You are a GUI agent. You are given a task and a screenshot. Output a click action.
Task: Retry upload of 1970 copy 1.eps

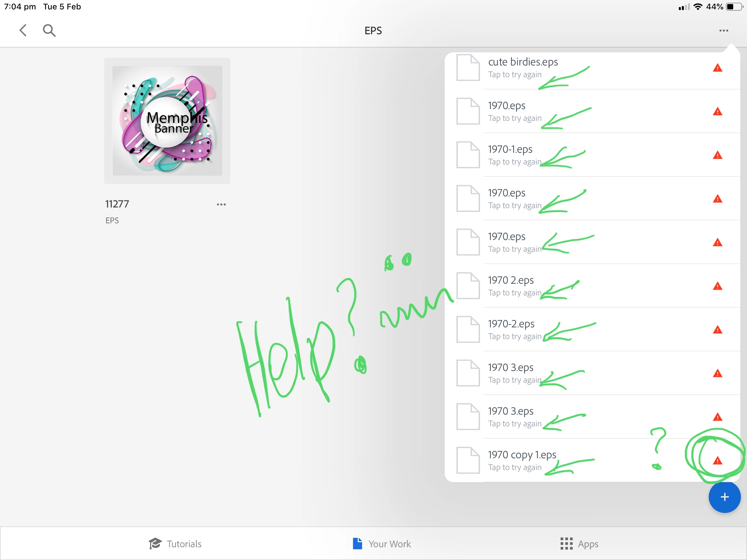tap(515, 467)
